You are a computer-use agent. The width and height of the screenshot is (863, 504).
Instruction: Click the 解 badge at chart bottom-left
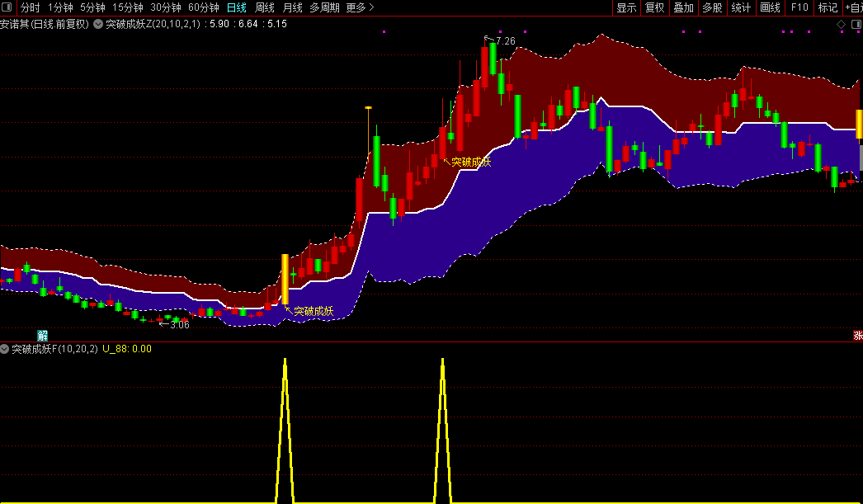click(x=42, y=336)
